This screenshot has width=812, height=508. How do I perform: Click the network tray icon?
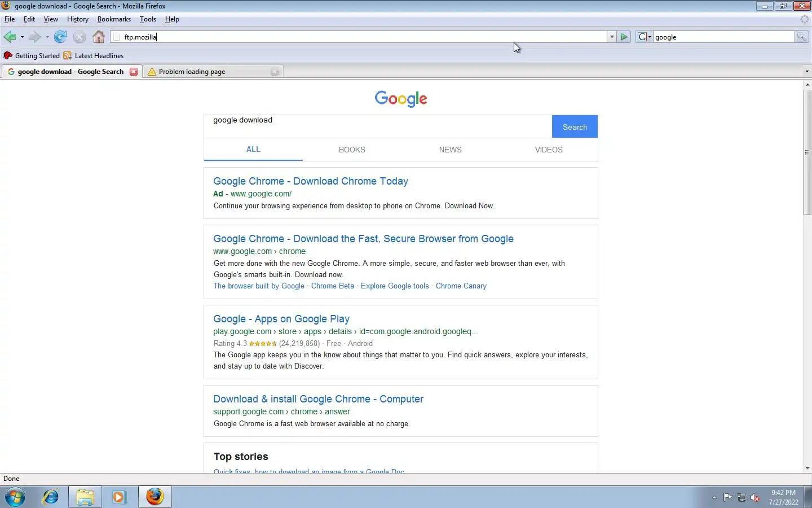tap(742, 497)
